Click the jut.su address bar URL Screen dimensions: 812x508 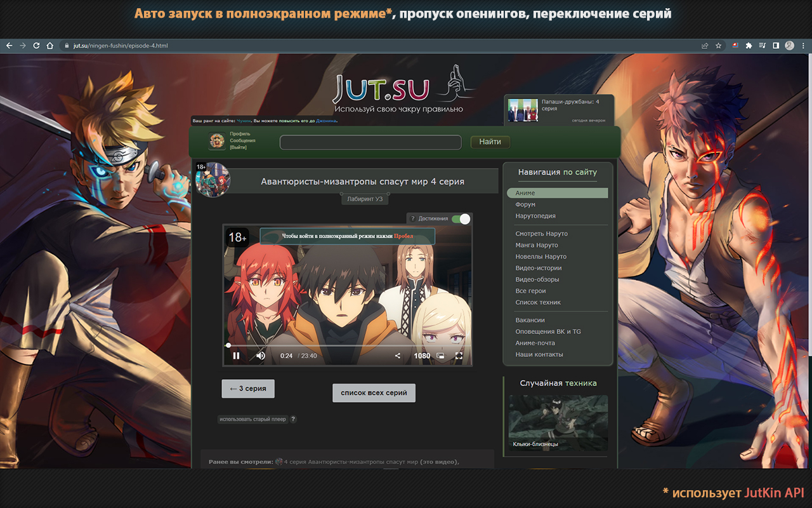[121, 46]
